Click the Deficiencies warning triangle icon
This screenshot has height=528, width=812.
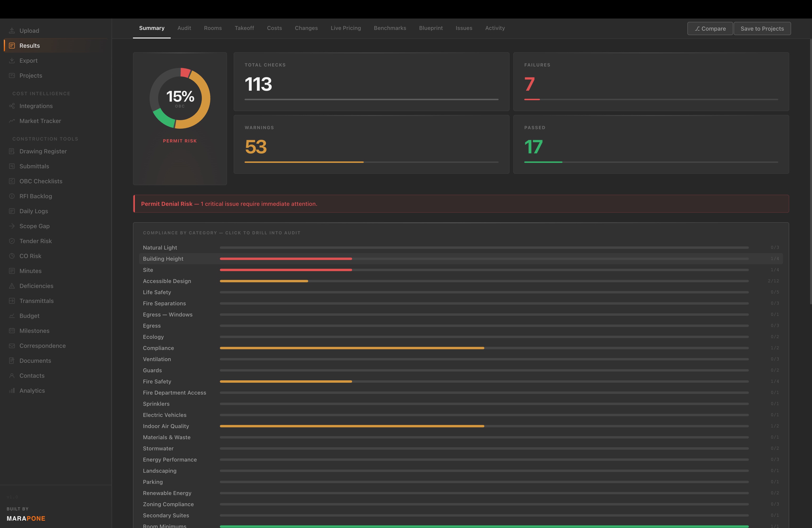12,286
